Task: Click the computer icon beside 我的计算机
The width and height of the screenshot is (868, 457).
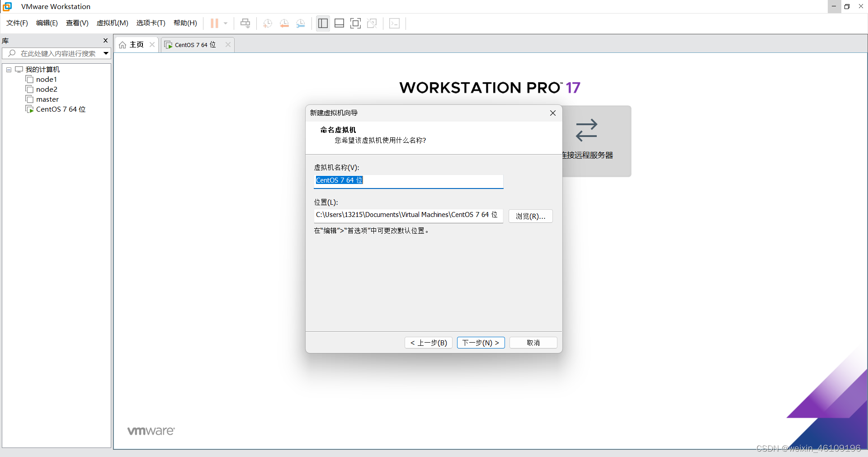Action: 19,70
